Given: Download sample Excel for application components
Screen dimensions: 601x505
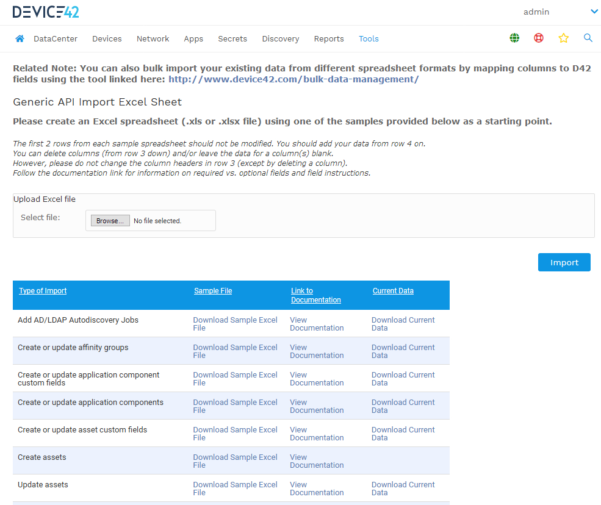Looking at the screenshot, I should [x=235, y=406].
